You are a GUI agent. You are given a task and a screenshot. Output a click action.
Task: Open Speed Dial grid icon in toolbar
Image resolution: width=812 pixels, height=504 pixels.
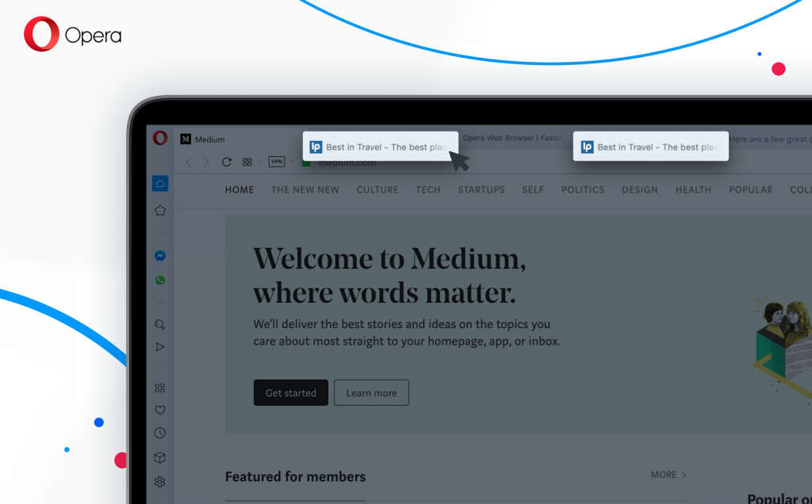click(x=247, y=162)
